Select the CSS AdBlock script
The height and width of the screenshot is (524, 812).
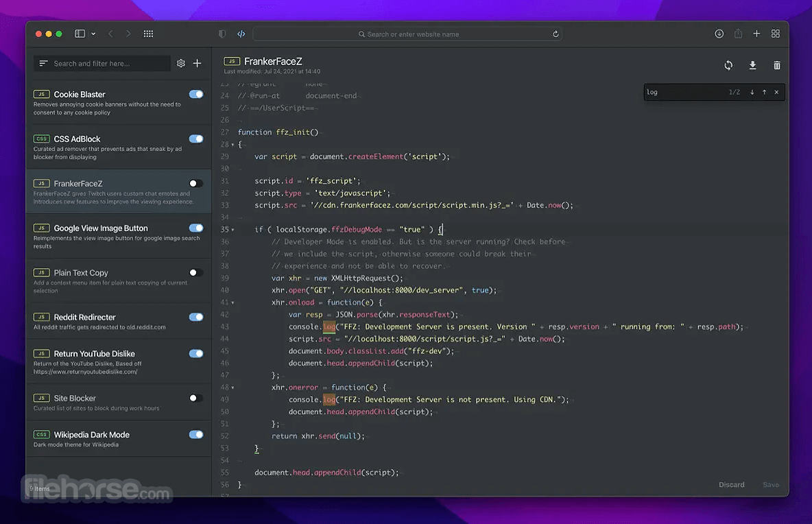pos(119,147)
